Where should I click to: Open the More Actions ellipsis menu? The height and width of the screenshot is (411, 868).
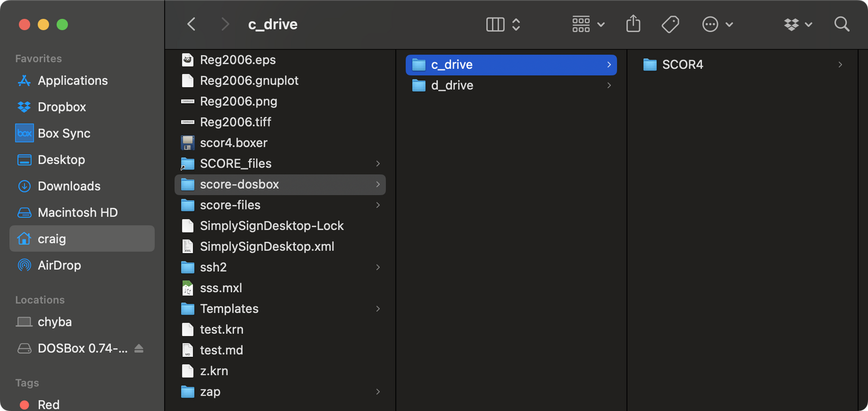click(x=717, y=24)
